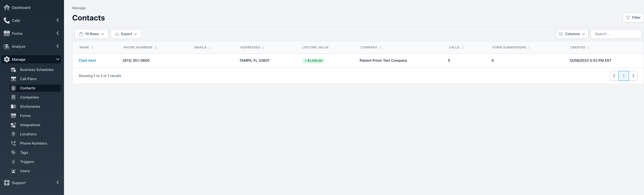Open EMAILS column options menu
Viewport: 644px width, 195px height.
tap(210, 48)
